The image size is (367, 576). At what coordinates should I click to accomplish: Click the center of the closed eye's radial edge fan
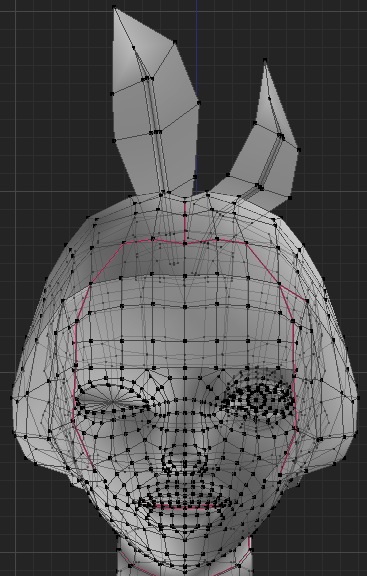pyautogui.click(x=110, y=401)
